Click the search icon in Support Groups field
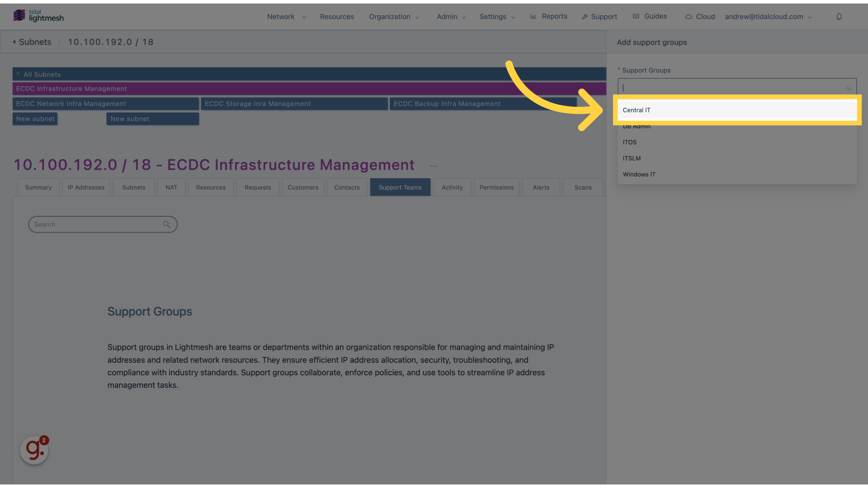 849,88
